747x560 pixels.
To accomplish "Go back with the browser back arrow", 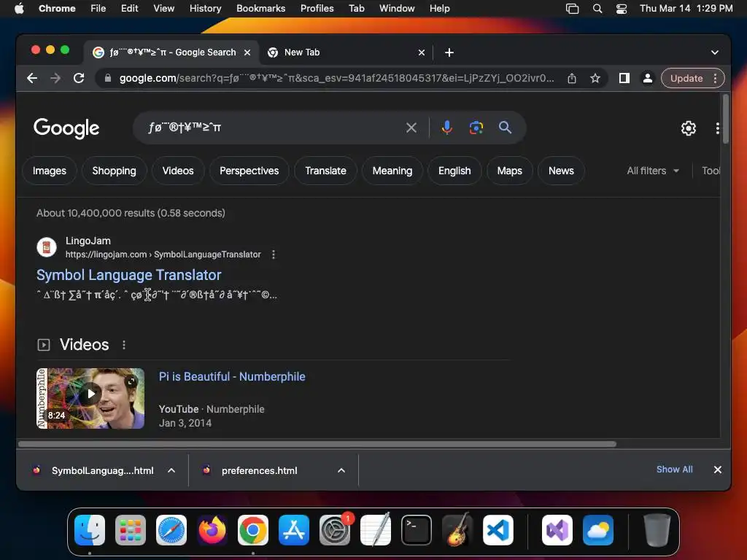I will (32, 78).
